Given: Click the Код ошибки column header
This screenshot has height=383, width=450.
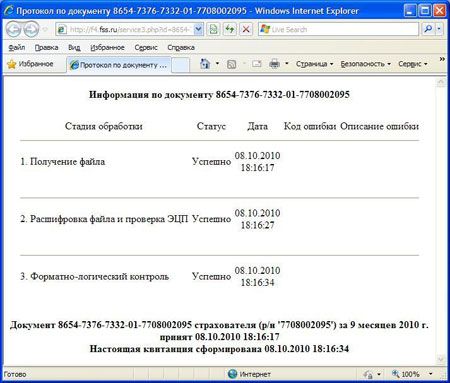Looking at the screenshot, I should (x=310, y=126).
